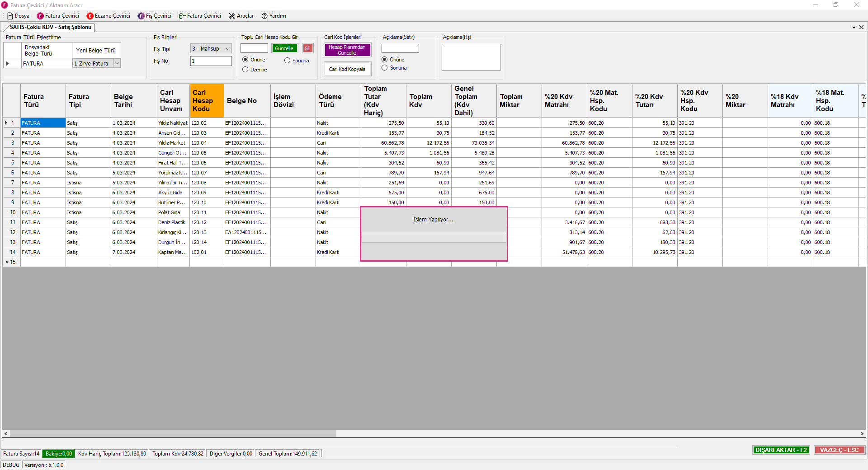Select row 3 header in the grid
Screen dimensions: 868x470
click(x=11, y=143)
